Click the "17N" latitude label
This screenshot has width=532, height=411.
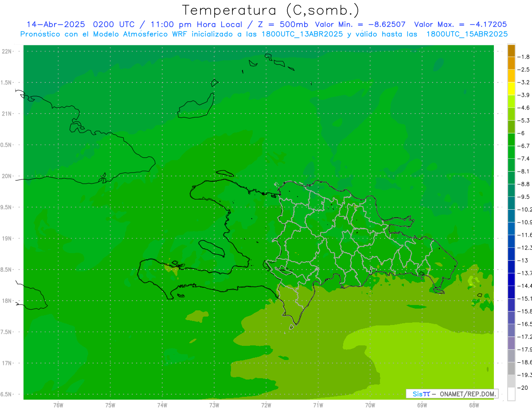pyautogui.click(x=7, y=363)
